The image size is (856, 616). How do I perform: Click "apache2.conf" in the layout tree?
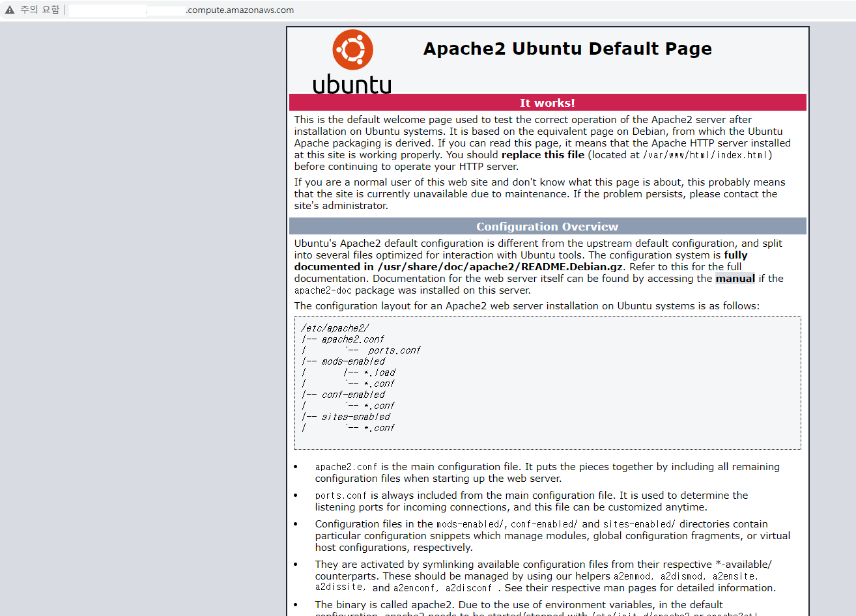coord(352,339)
